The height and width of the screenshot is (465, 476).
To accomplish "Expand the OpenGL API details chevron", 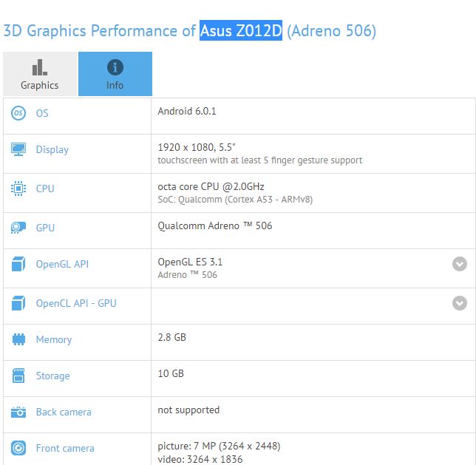I will (460, 264).
